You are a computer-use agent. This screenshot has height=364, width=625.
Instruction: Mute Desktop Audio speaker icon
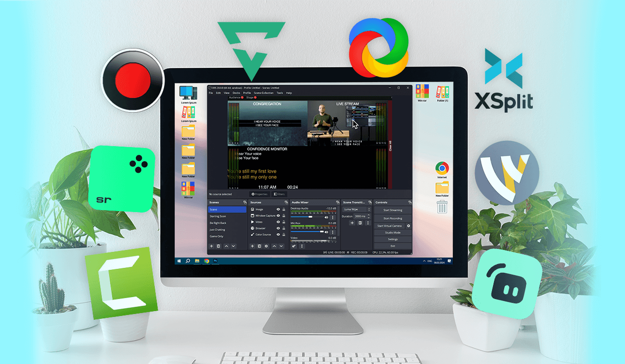coord(326,217)
